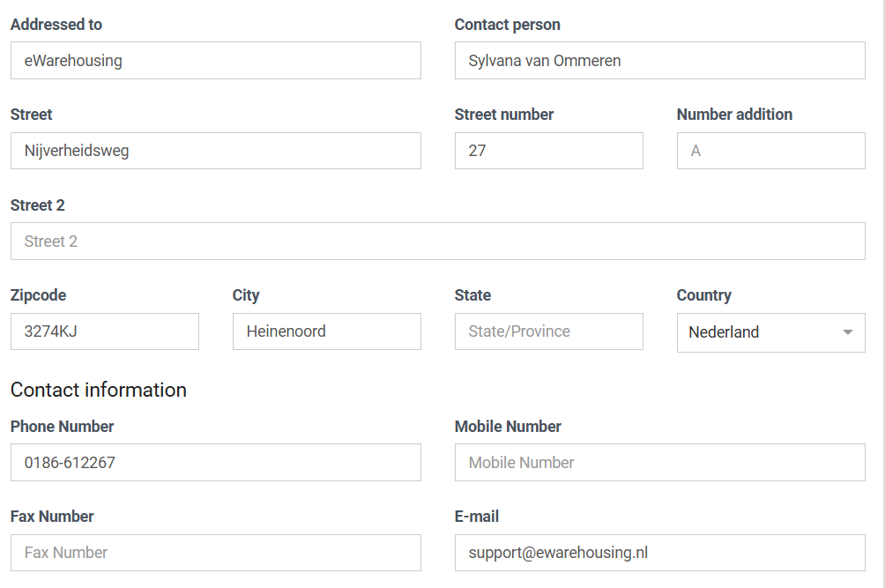Click the Addressed to field containing eWarehousing
The image size is (885, 588).
(216, 60)
